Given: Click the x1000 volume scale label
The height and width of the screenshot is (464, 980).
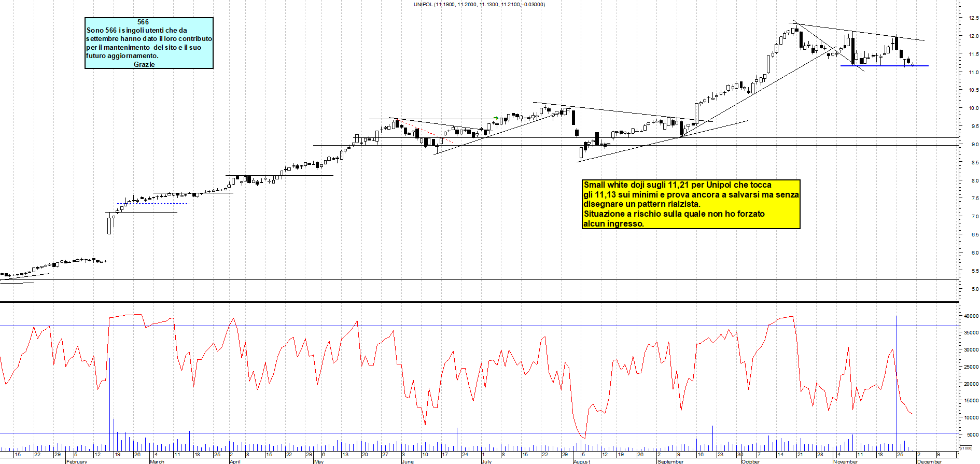Looking at the screenshot, I should click(x=966, y=448).
